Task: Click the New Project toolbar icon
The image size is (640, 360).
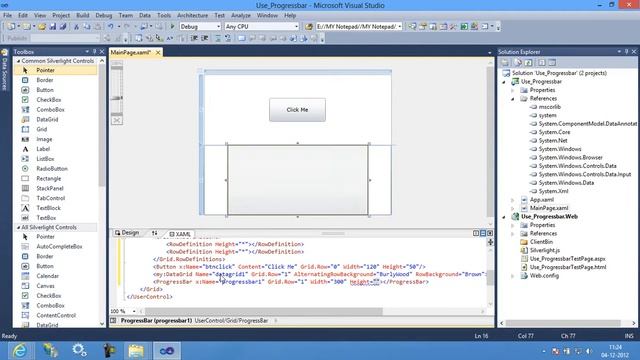Action: pyautogui.click(x=11, y=27)
